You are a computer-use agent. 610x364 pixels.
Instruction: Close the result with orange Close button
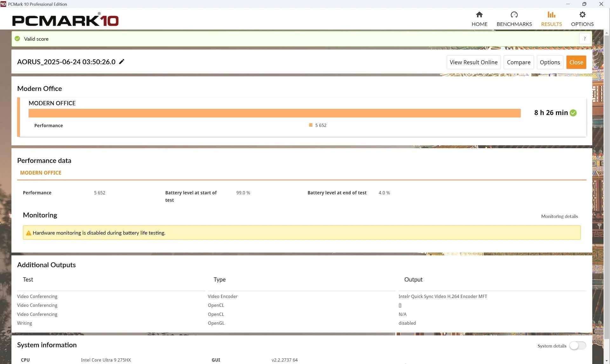[576, 62]
